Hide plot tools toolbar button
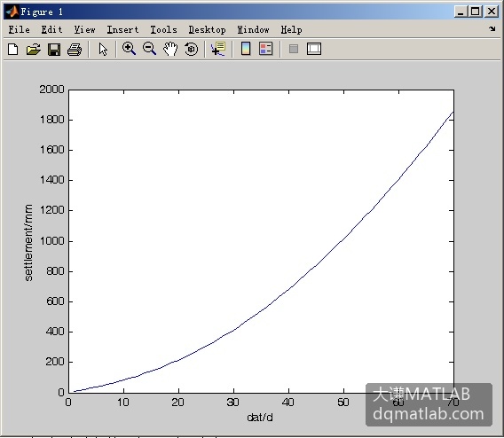This screenshot has width=504, height=438. click(294, 49)
